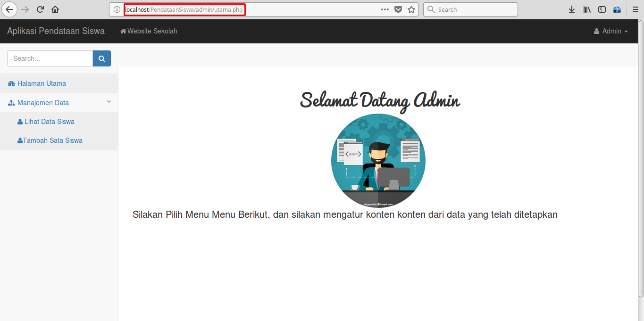Open the Halaman Utama menu item
The width and height of the screenshot is (644, 321).
(42, 83)
